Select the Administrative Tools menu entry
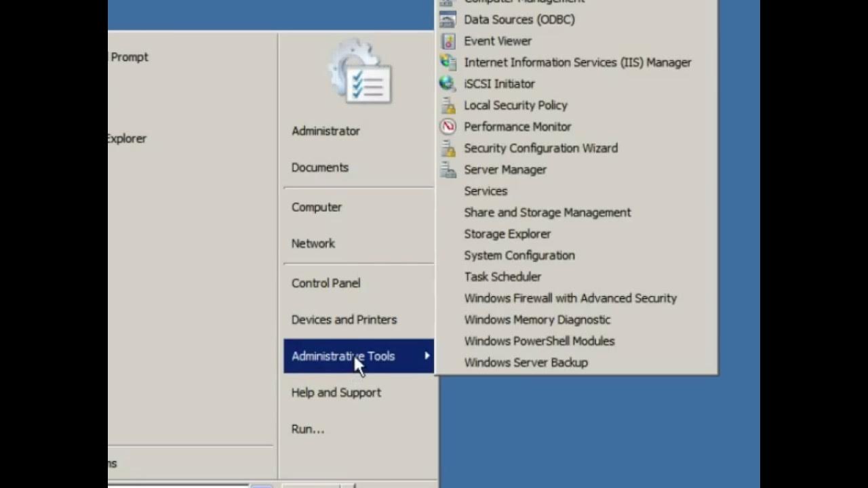The width and height of the screenshot is (868, 488). 359,356
